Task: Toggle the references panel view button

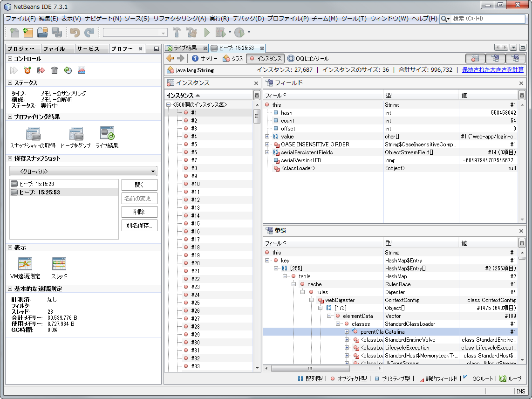Action: click(x=515, y=58)
